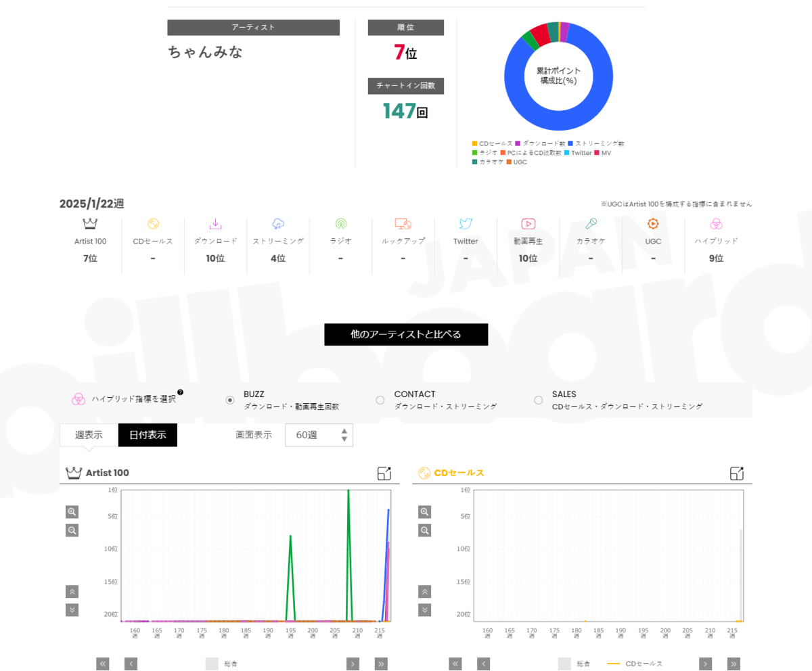Click the 147回 chart-in count
Image resolution: width=812 pixels, height=671 pixels.
pos(406,111)
